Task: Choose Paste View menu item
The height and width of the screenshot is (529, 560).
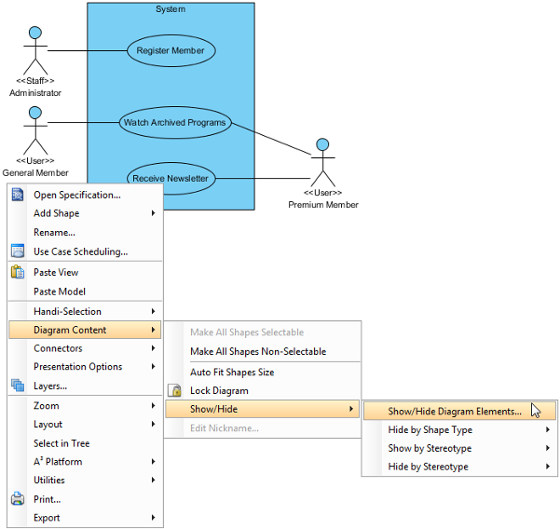Action: tap(85, 272)
